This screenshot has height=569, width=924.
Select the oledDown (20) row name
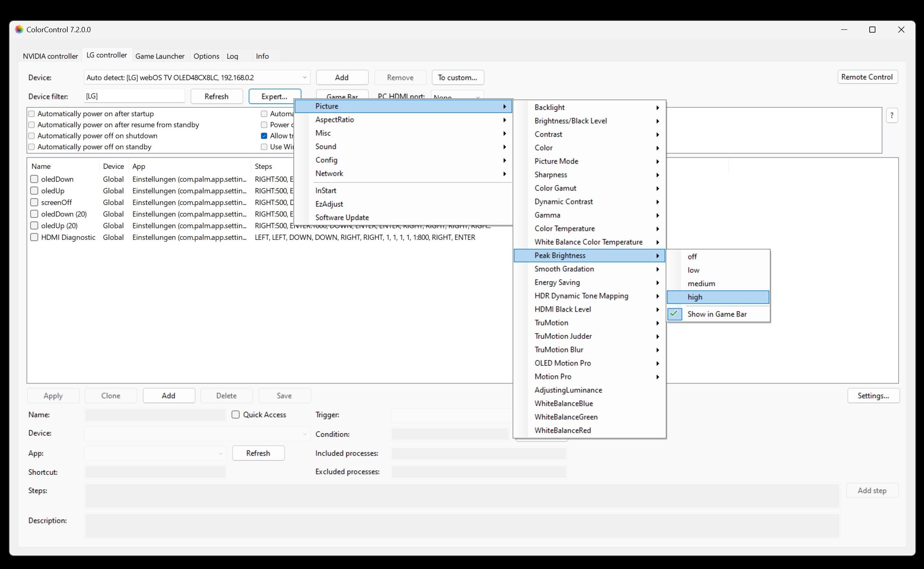(x=64, y=214)
